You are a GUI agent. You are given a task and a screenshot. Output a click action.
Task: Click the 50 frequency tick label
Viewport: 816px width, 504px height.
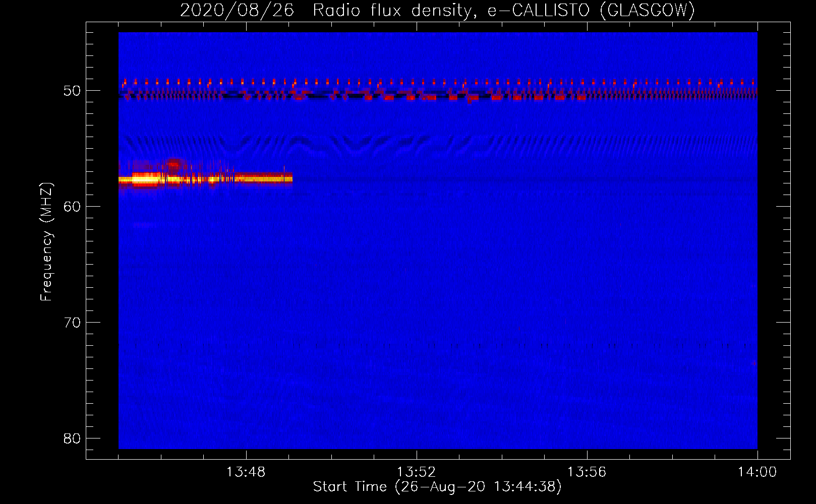coord(72,91)
